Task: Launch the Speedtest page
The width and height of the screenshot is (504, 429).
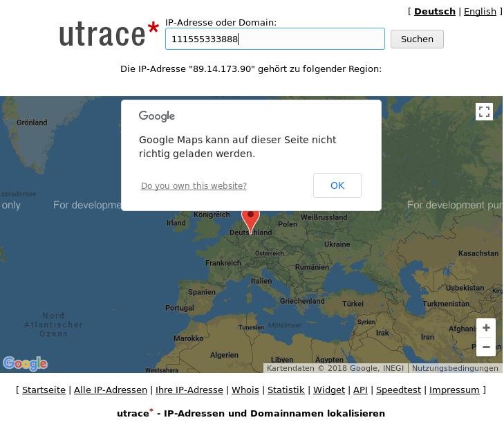Action: coord(398,390)
